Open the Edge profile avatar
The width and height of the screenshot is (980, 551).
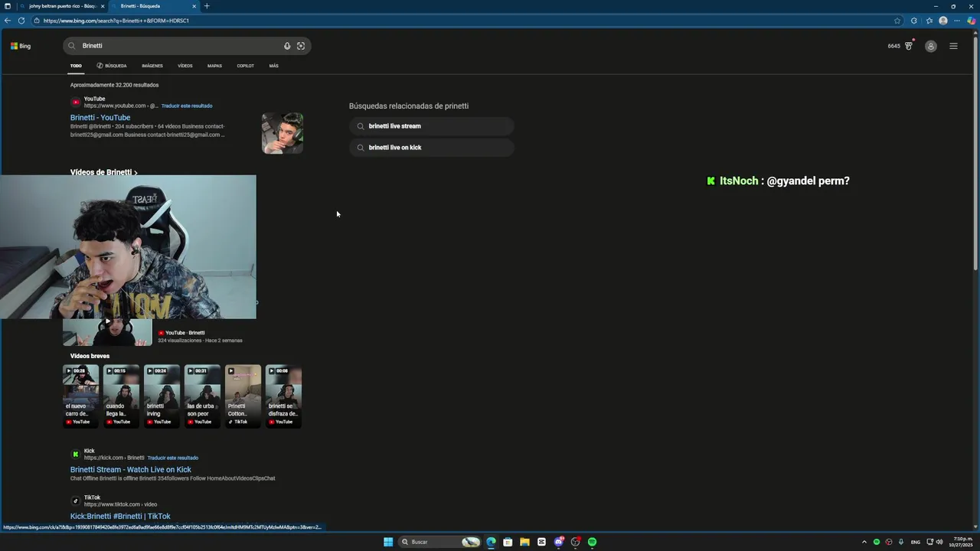pyautogui.click(x=943, y=21)
